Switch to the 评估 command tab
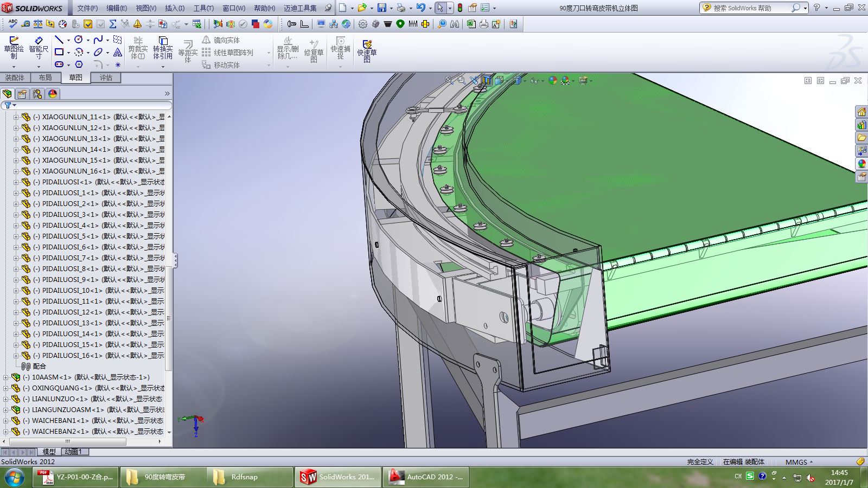Screen dimensions: 868x488 pos(106,78)
